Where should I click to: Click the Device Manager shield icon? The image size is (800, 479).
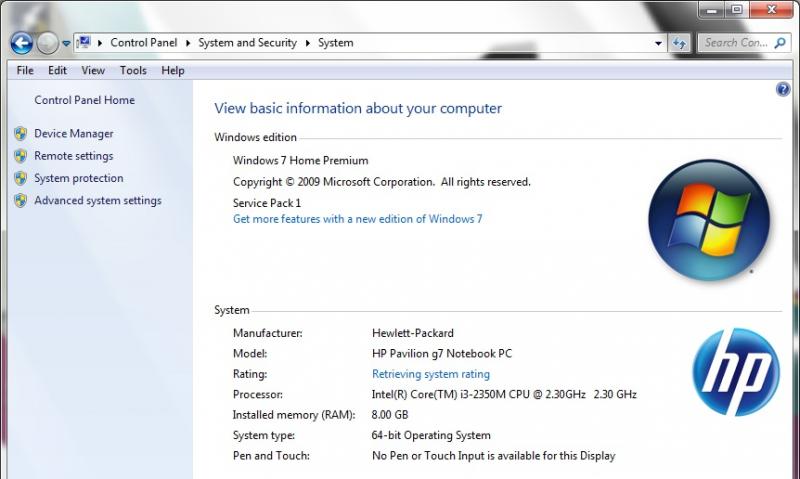(20, 133)
